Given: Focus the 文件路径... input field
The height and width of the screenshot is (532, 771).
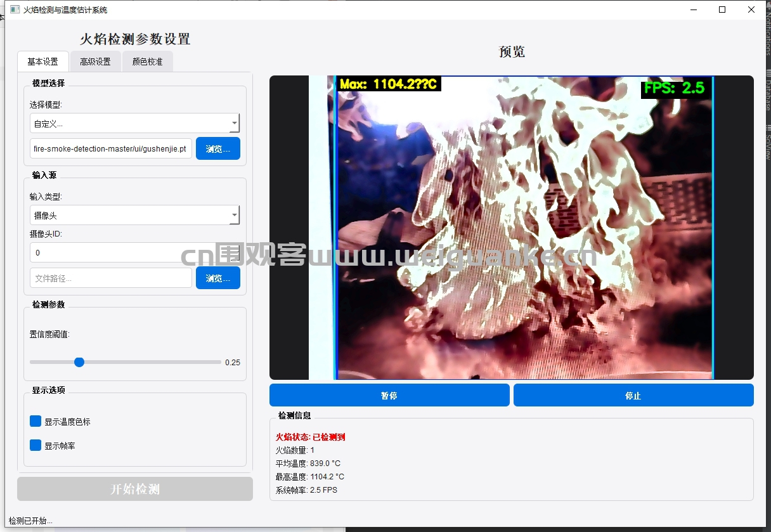Looking at the screenshot, I should click(111, 278).
